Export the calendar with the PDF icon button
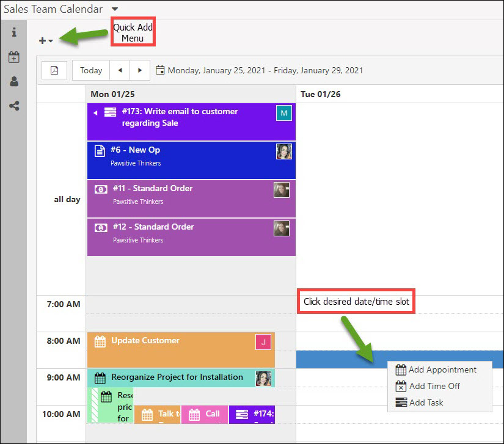This screenshot has width=504, height=444. (x=54, y=70)
